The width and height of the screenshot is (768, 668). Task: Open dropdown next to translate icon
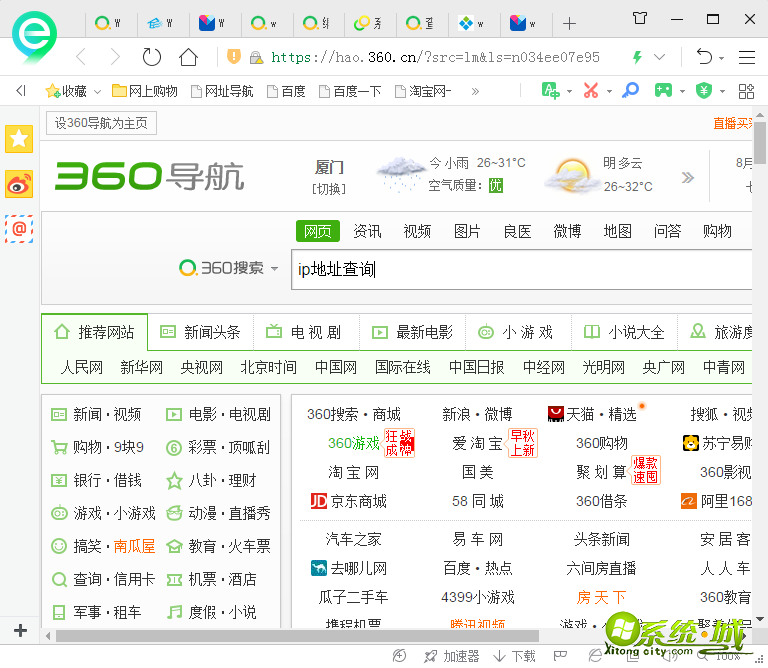tap(569, 92)
